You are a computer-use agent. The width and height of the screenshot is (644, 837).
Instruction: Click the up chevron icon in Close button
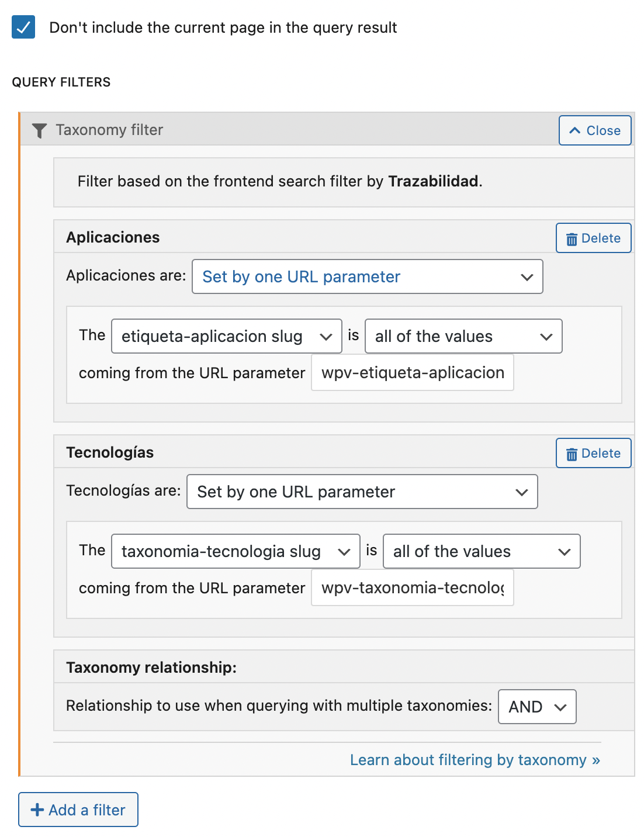coord(575,130)
